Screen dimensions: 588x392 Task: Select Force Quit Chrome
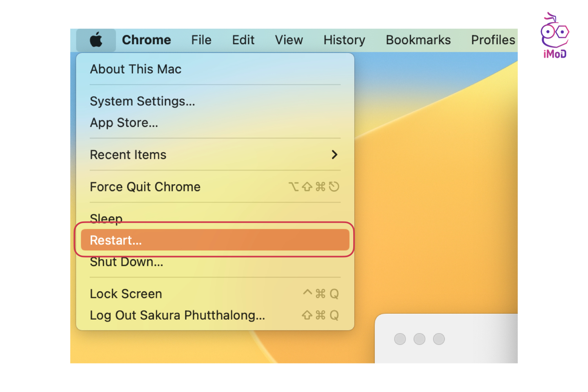point(145,187)
